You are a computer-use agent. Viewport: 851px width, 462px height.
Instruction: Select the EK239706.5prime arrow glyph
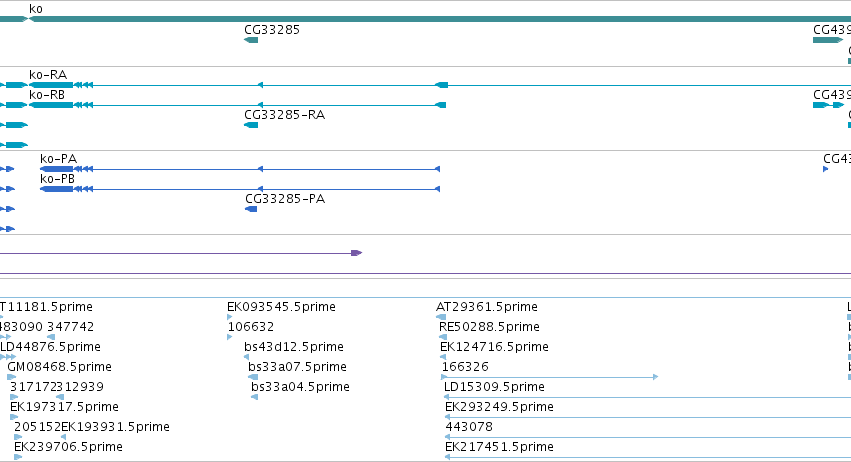pyautogui.click(x=18, y=457)
